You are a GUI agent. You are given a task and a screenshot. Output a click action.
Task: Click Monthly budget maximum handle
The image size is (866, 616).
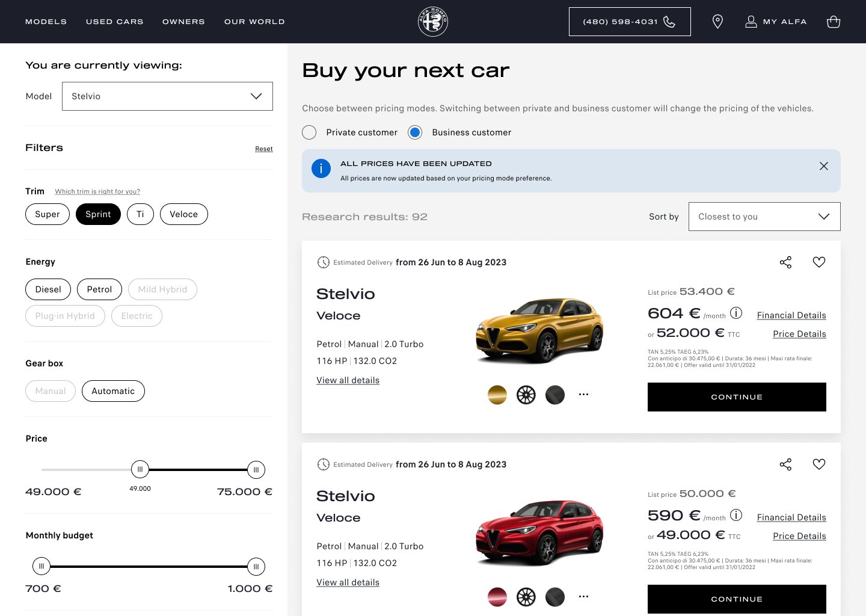coord(256,567)
